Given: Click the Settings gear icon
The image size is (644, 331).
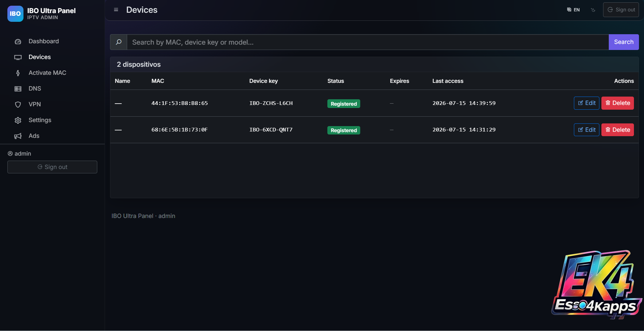Looking at the screenshot, I should (x=18, y=120).
